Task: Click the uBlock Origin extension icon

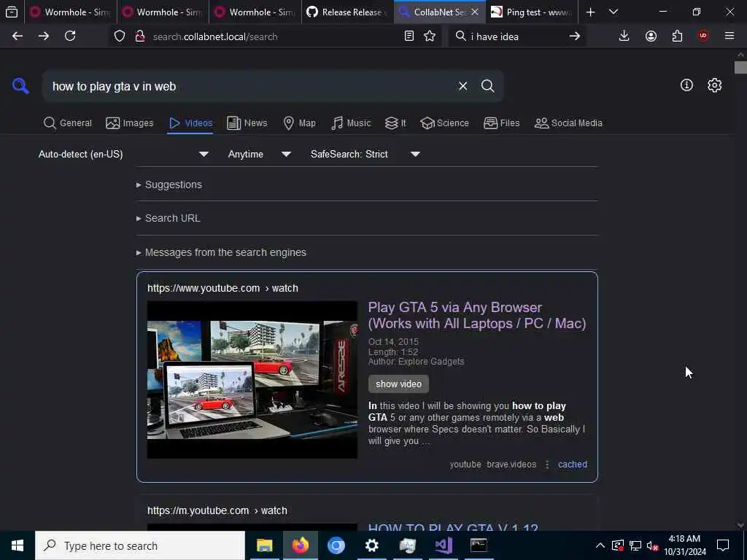Action: 703,36
